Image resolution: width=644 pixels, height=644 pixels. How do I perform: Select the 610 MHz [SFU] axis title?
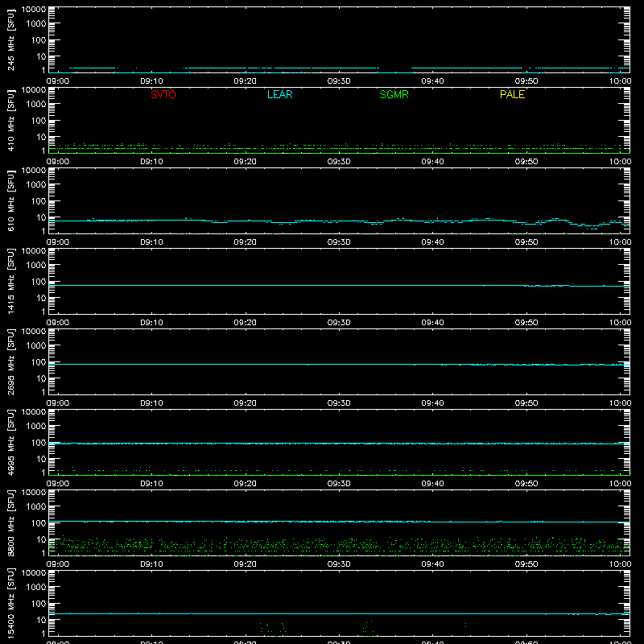click(10, 201)
